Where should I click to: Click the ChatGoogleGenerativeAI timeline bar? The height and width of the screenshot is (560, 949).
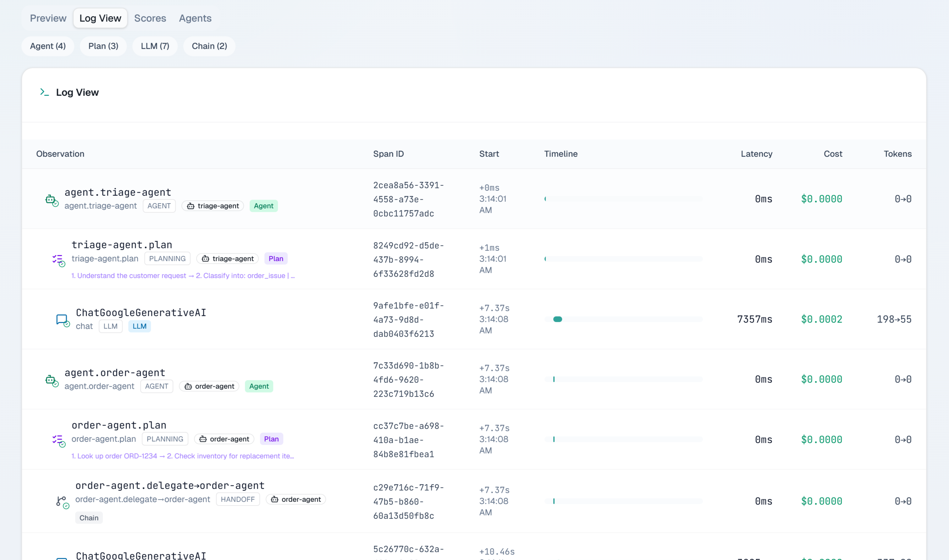[558, 320]
